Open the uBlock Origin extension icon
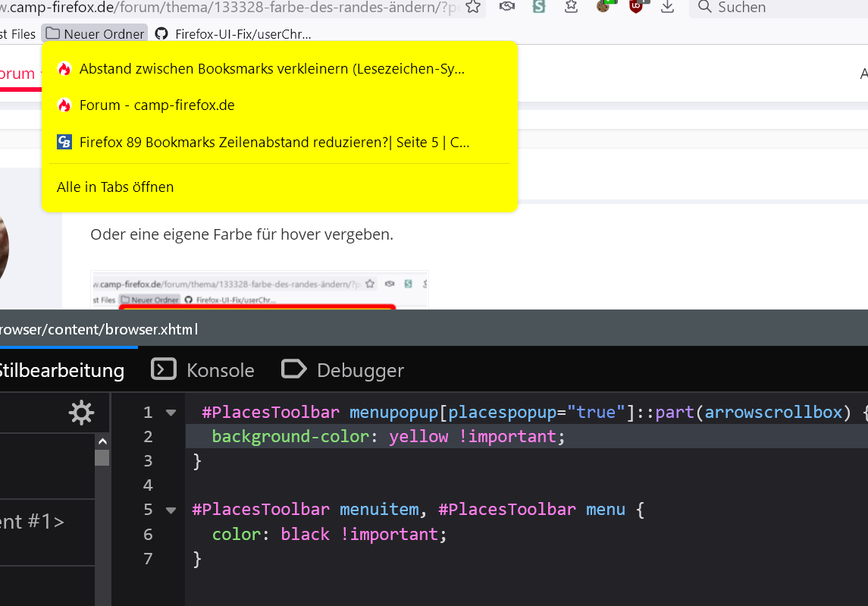This screenshot has height=606, width=868. tap(636, 7)
